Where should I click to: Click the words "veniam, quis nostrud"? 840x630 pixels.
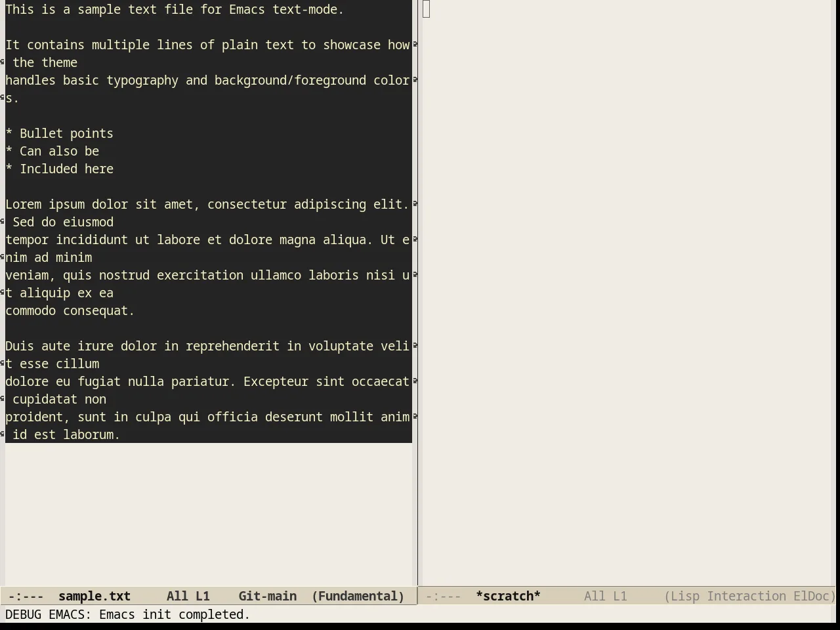[x=77, y=275]
